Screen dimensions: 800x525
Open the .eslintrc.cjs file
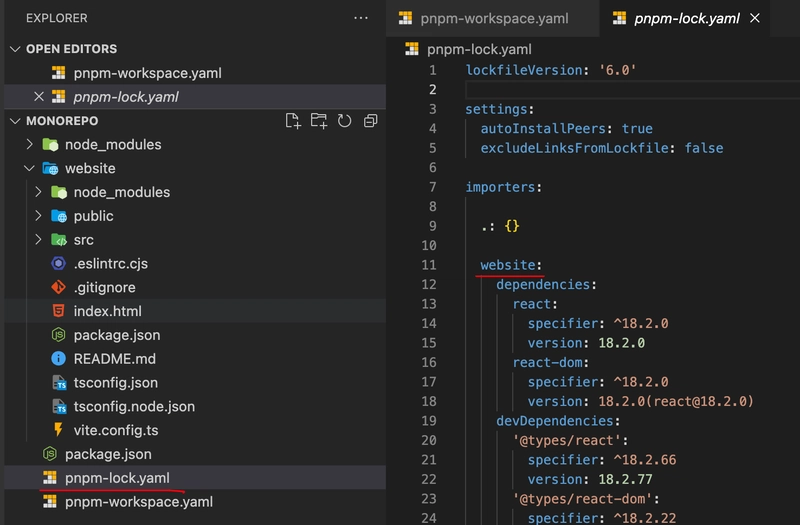pos(195,264)
